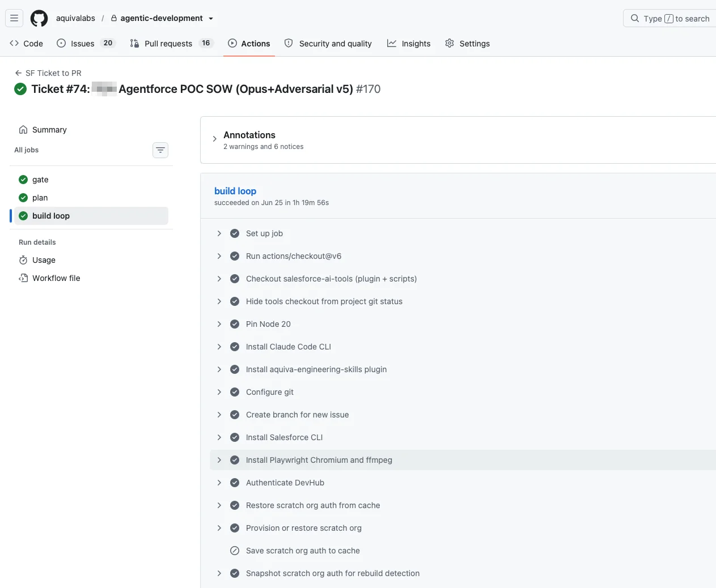Open the filter jobs button
The height and width of the screenshot is (588, 716).
coord(160,150)
